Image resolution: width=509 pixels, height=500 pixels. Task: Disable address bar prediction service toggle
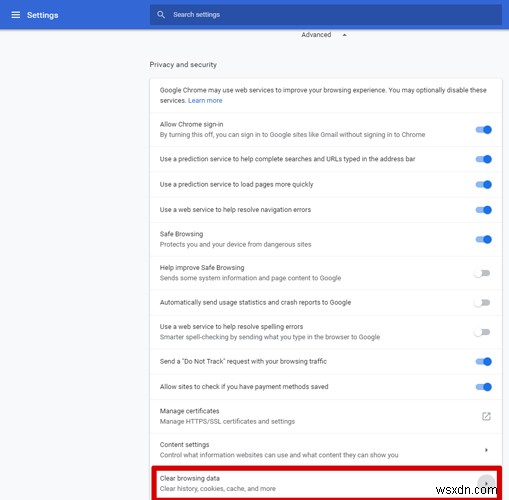[x=483, y=159]
